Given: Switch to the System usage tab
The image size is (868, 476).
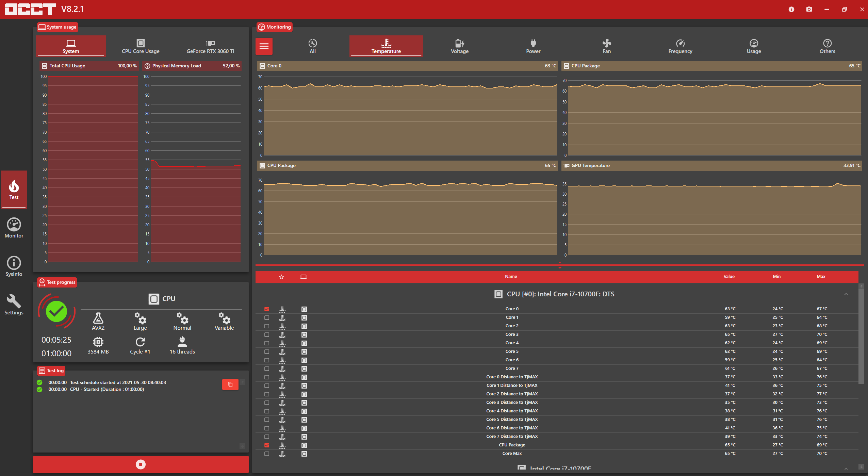Looking at the screenshot, I should (x=71, y=46).
